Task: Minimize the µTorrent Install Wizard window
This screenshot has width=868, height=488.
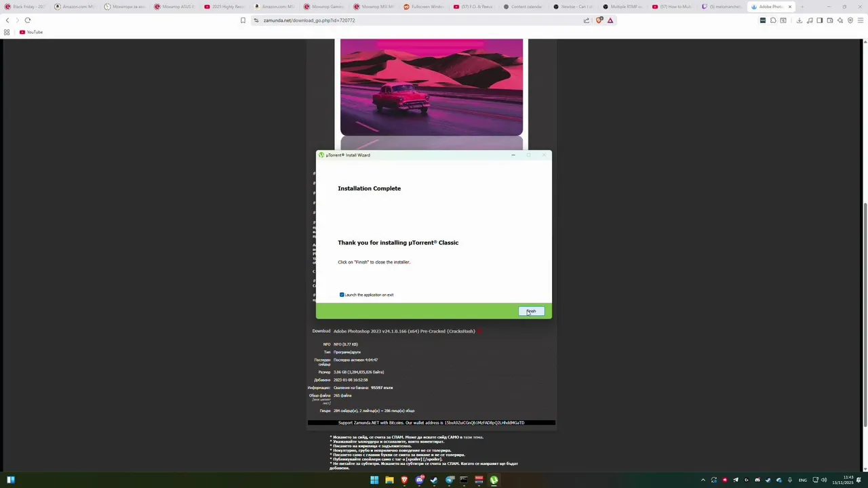Action: click(x=513, y=155)
